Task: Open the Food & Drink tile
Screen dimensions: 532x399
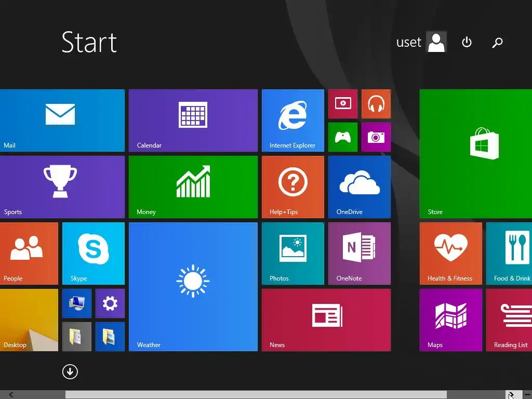Action: [509, 254]
